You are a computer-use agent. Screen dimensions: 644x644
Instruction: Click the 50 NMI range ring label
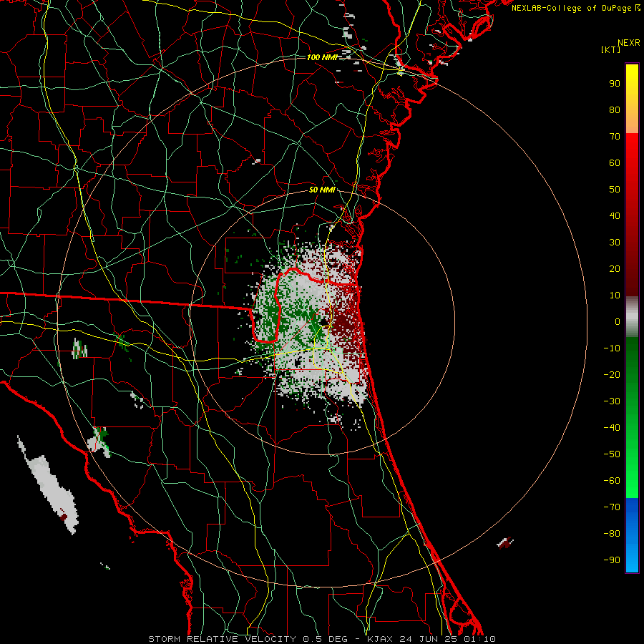coord(322,190)
